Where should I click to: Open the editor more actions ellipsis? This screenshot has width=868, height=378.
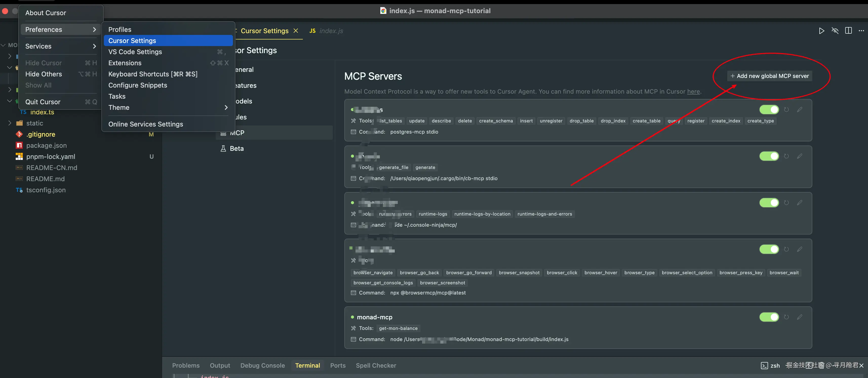[x=861, y=31]
